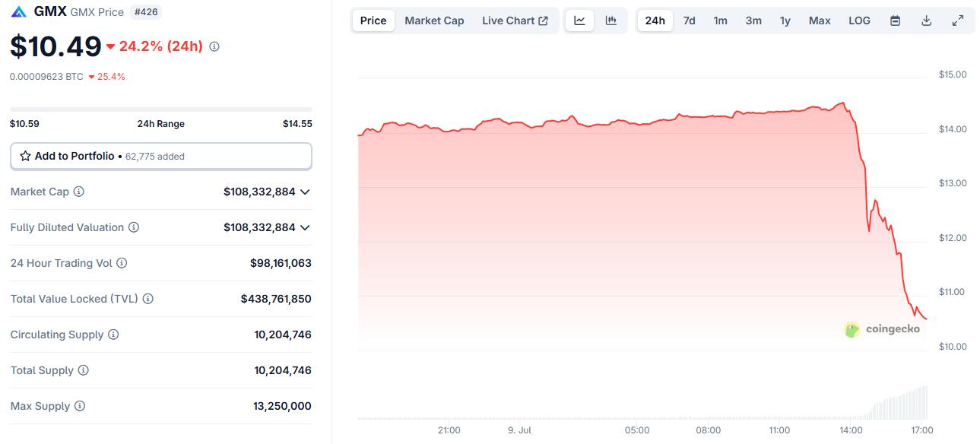Screen dimensions: 980x444
Task: Click Add to Portfolio button
Action: (160, 156)
